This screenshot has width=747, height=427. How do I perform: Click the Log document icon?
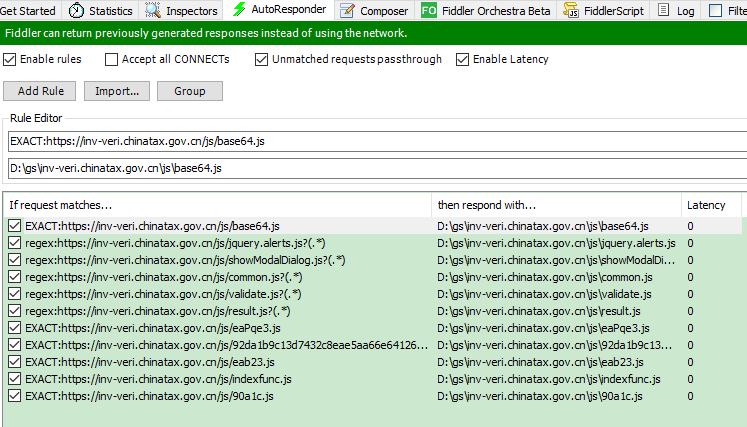point(663,10)
